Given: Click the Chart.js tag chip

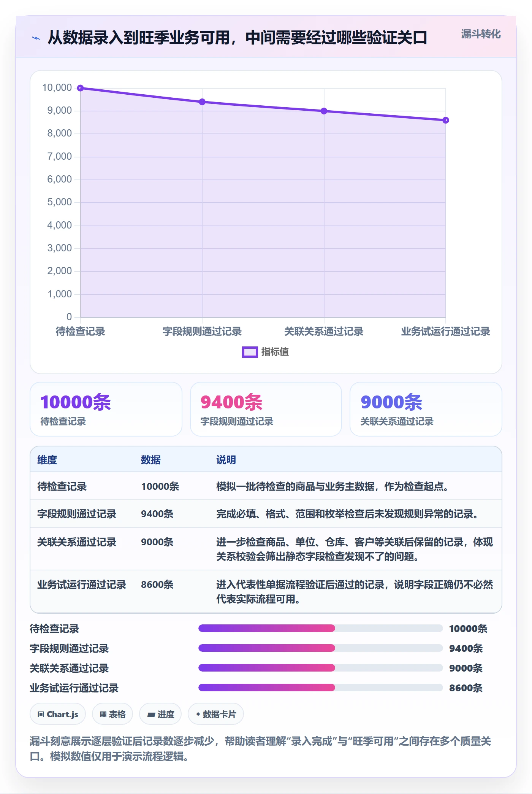Looking at the screenshot, I should pyautogui.click(x=58, y=714).
